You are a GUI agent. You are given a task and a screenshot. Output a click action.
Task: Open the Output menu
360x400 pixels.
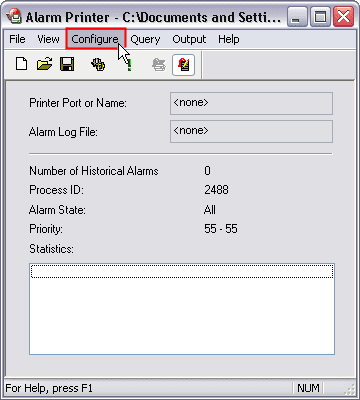189,39
